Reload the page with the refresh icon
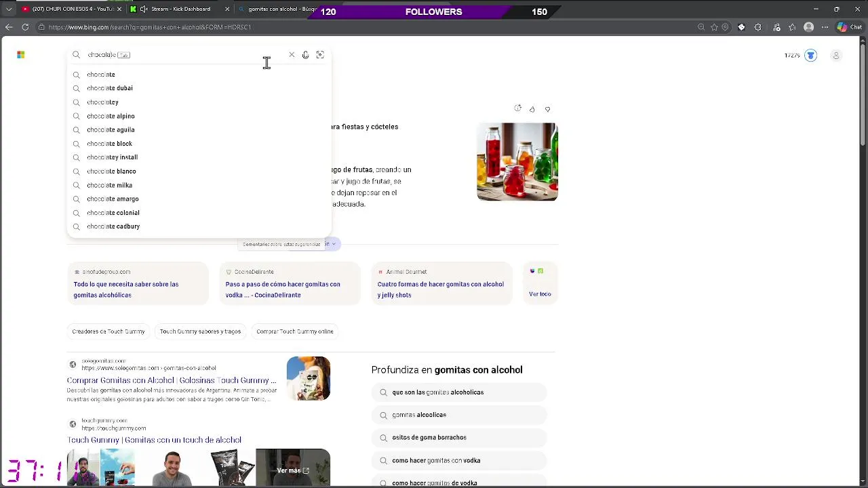 tap(25, 27)
